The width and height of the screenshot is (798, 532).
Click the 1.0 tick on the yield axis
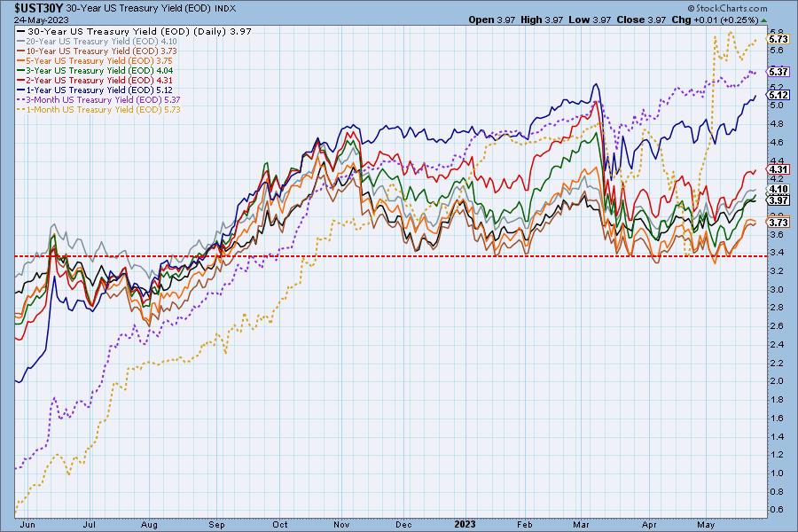(x=777, y=473)
